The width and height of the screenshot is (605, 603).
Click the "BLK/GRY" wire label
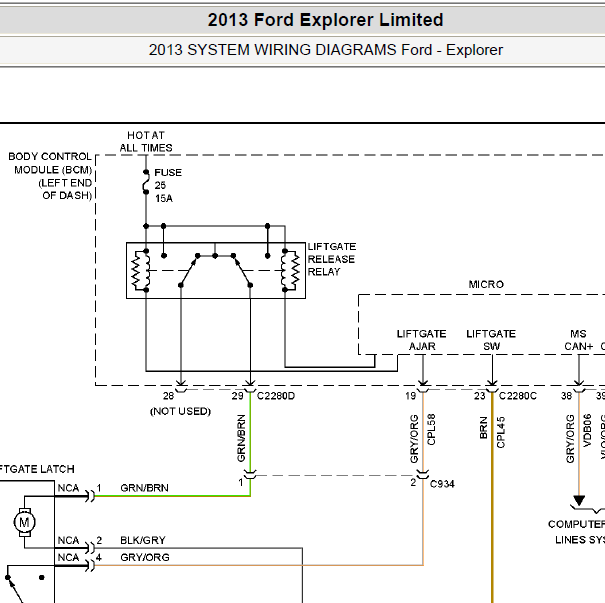pos(143,540)
